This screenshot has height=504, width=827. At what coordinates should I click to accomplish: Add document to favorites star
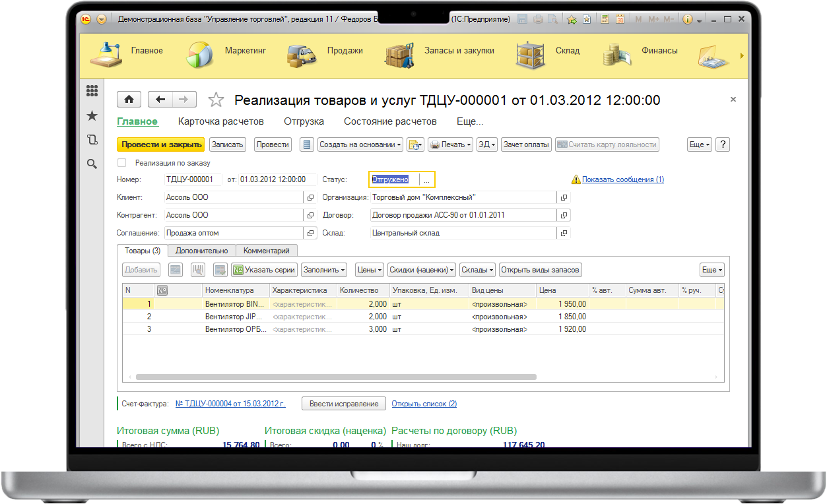(x=216, y=100)
